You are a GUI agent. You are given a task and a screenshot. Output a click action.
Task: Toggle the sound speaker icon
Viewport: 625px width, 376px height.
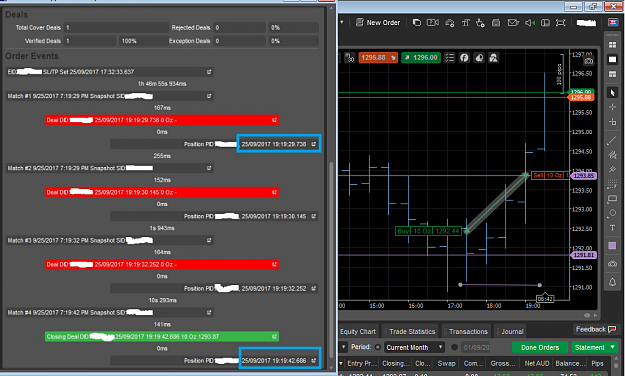click(x=530, y=23)
